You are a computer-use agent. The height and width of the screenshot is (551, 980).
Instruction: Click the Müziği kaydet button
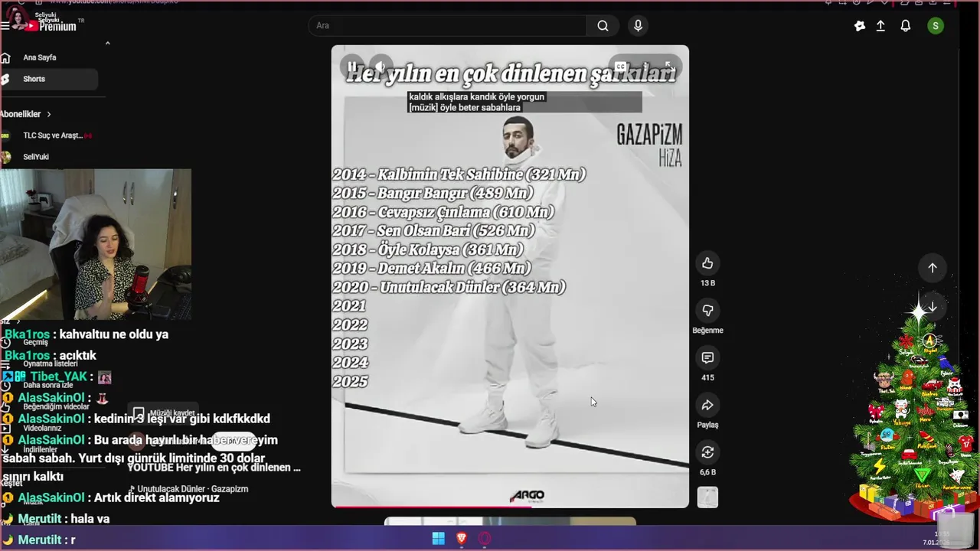164,413
